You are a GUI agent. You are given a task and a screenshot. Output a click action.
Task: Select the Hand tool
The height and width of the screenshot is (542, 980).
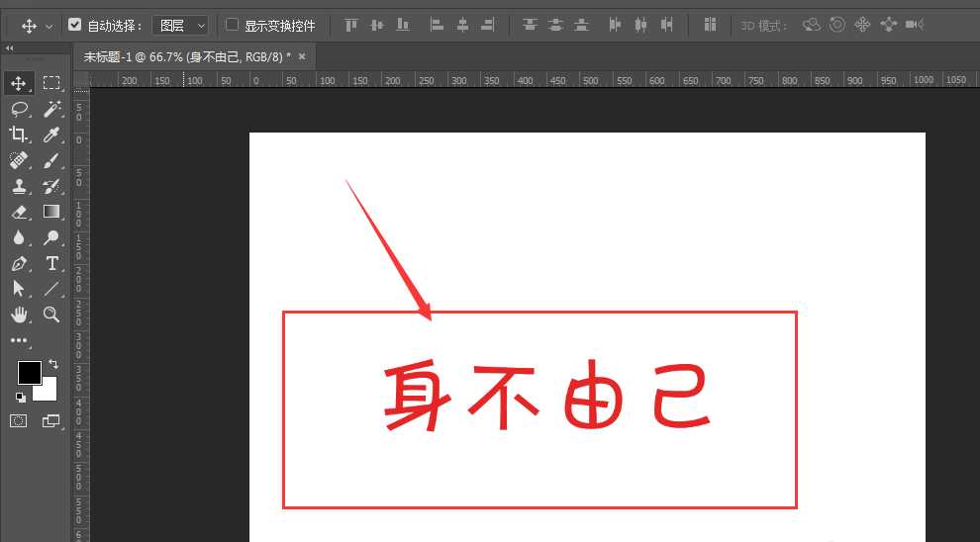[x=19, y=315]
